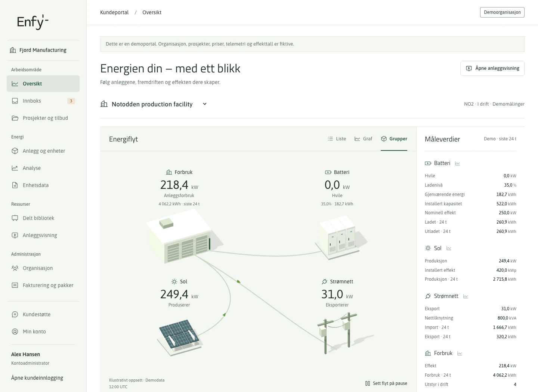Click the 218,4 kW Forbruk value
The width and height of the screenshot is (538, 392).
click(x=179, y=185)
